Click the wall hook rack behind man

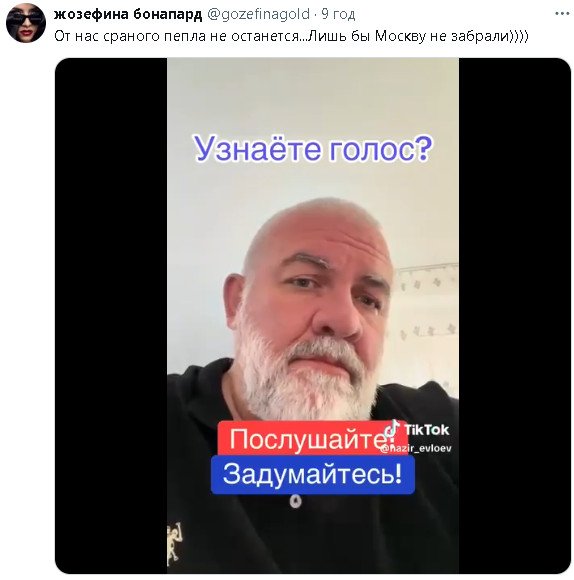426,269
